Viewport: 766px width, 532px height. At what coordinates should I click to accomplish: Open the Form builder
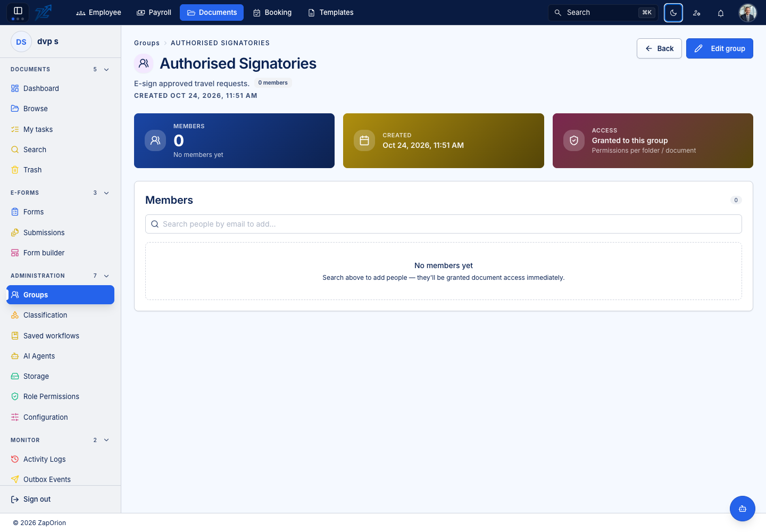[x=61, y=253]
